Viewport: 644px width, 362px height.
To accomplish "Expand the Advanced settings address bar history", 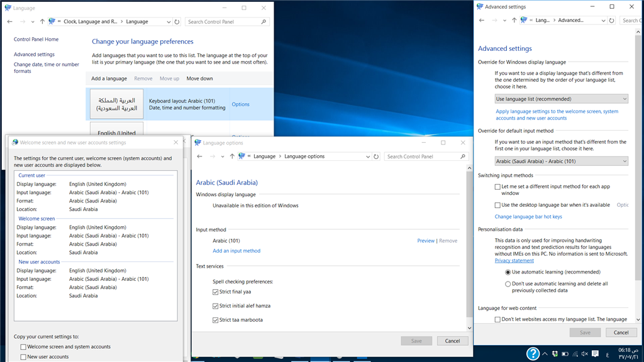I will click(603, 20).
